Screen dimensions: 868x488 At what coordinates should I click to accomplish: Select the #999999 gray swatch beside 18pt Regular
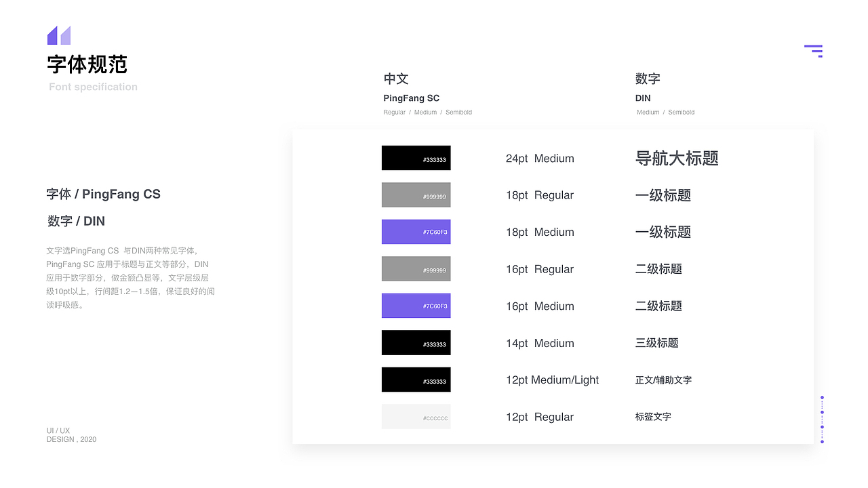(x=416, y=195)
